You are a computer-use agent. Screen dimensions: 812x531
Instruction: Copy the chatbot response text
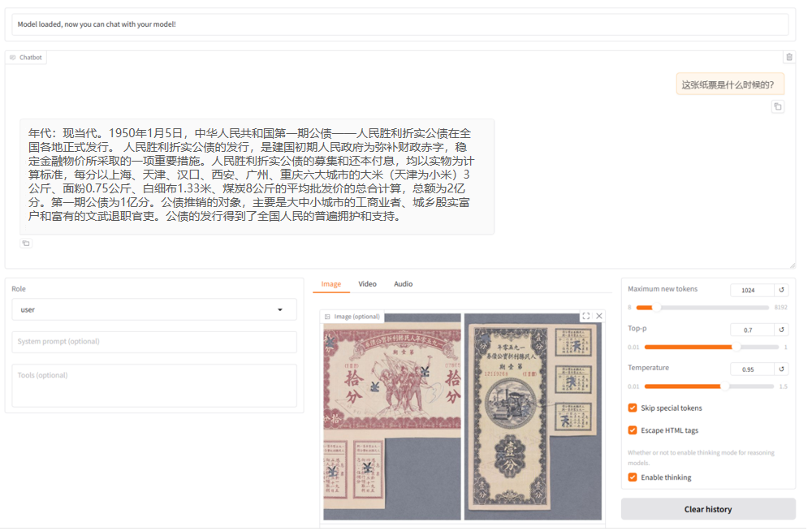pos(26,244)
